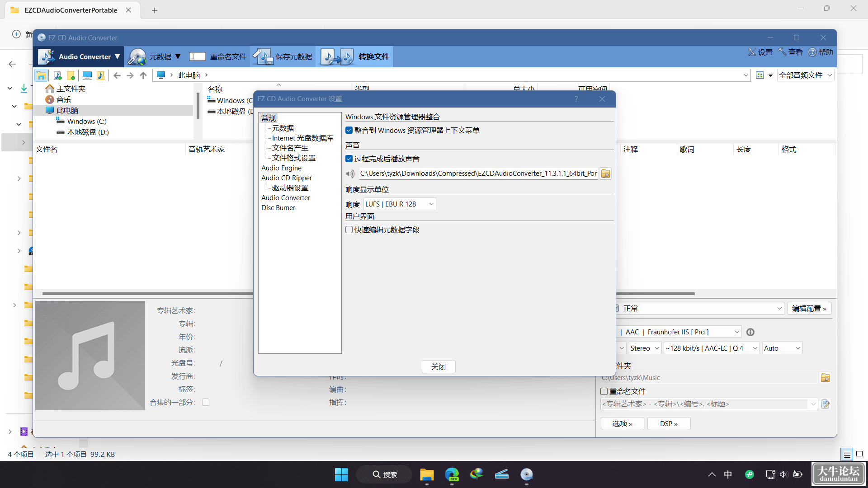Toggle 过程完成后播放声音 checkbox
Image resolution: width=868 pixels, height=488 pixels.
(349, 159)
